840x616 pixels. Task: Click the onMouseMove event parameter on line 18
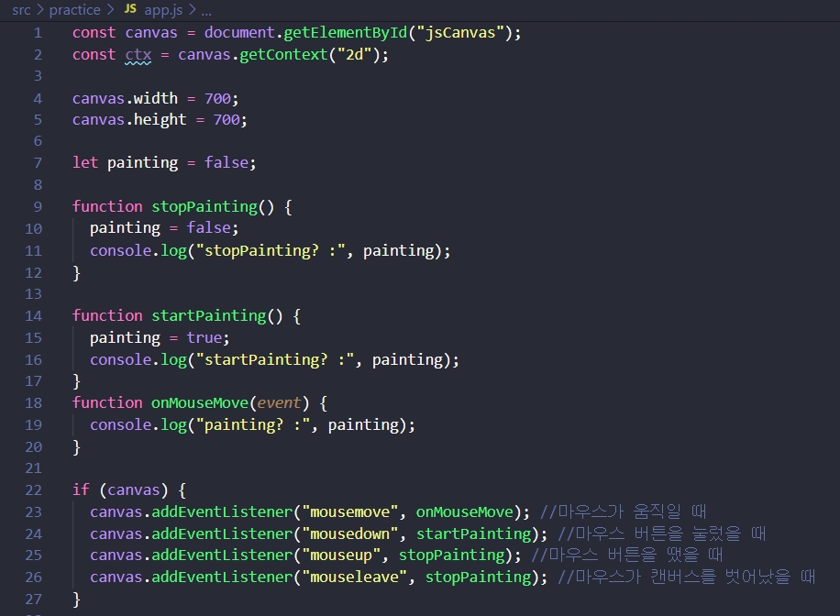[x=279, y=402]
